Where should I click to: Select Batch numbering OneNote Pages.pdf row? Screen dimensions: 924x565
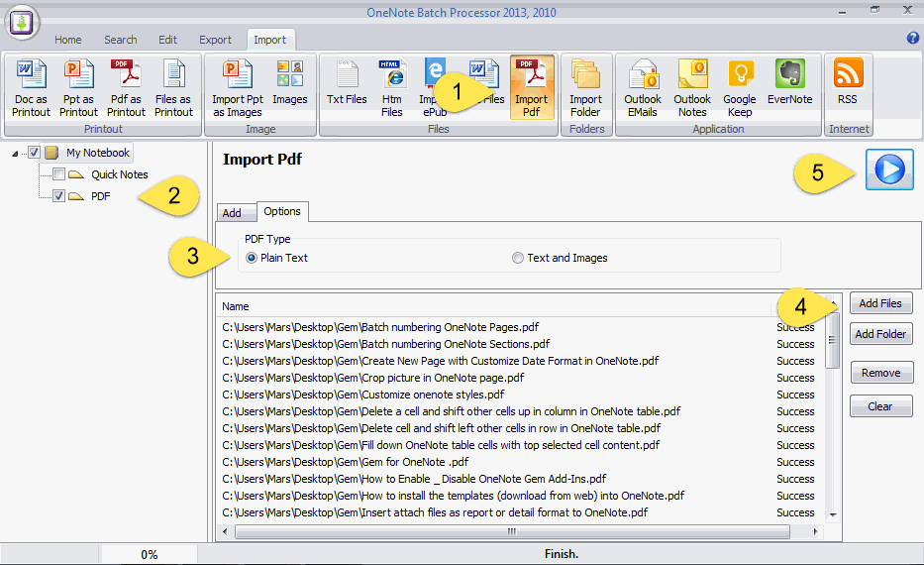click(520, 327)
